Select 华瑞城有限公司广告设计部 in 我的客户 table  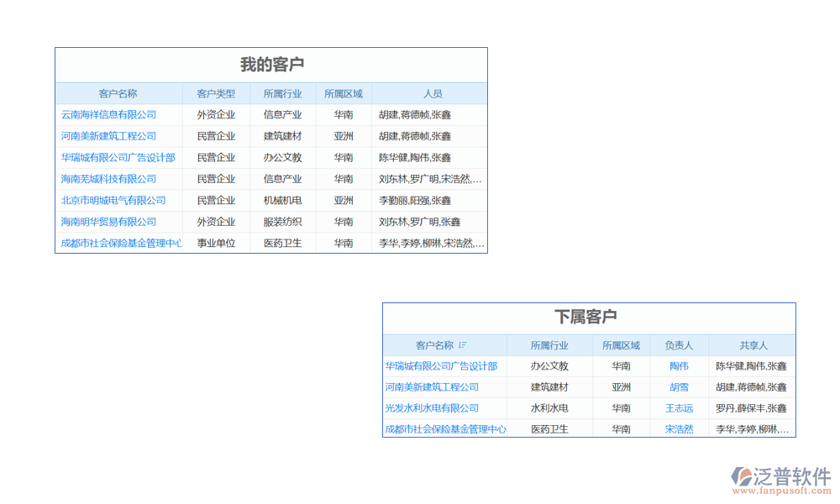[118, 158]
